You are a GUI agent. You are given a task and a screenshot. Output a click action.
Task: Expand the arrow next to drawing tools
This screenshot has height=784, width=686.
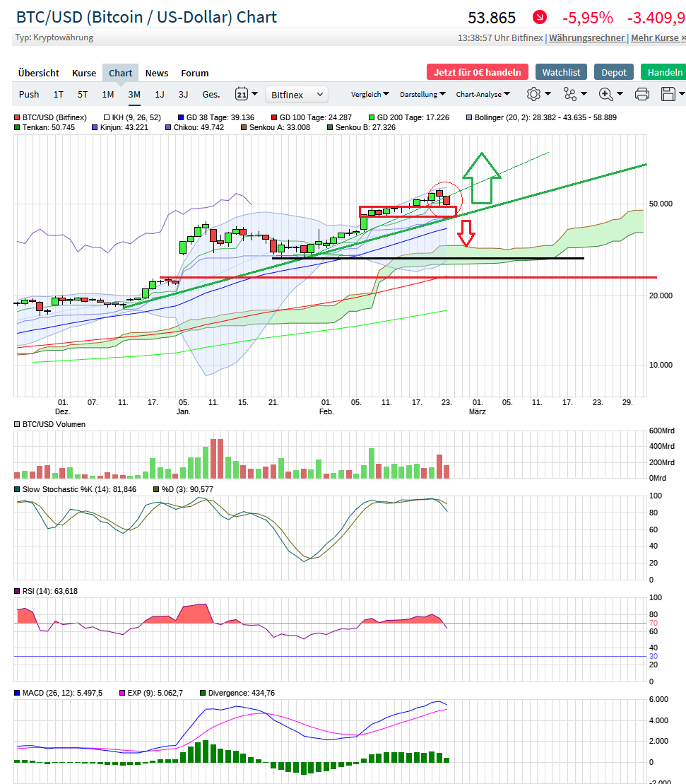click(584, 94)
